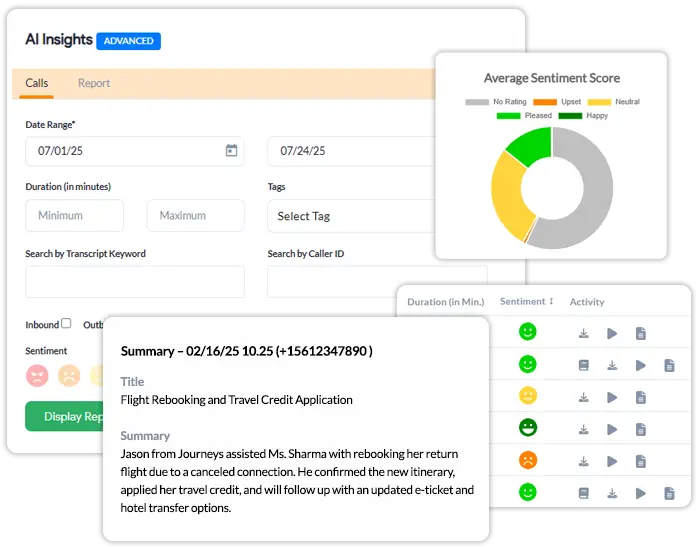Open the notes book icon in the second row

click(x=583, y=365)
